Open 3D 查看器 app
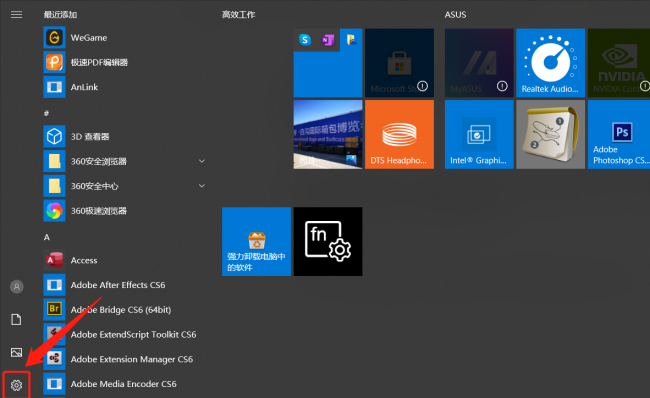The height and width of the screenshot is (398, 650). tap(124, 136)
